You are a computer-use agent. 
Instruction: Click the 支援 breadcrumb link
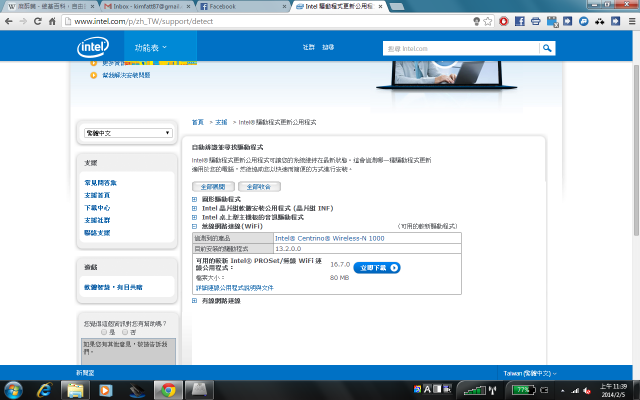coord(221,122)
